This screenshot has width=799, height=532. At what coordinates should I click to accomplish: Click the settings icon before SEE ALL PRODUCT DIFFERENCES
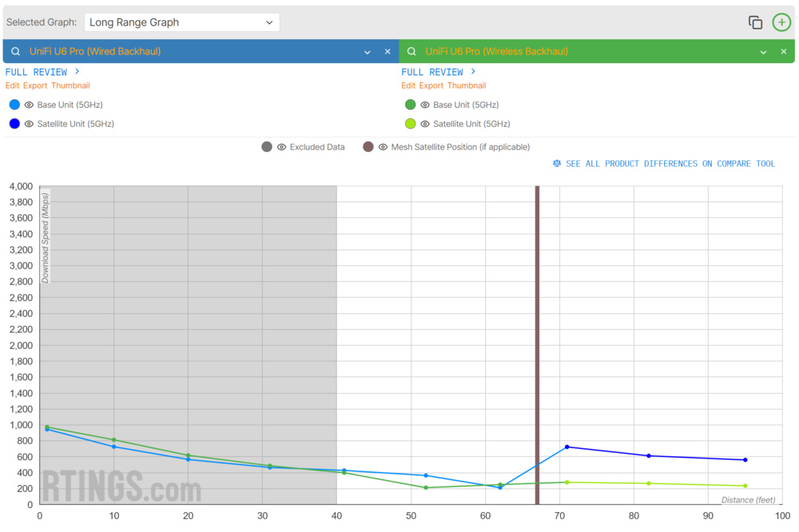pyautogui.click(x=557, y=163)
